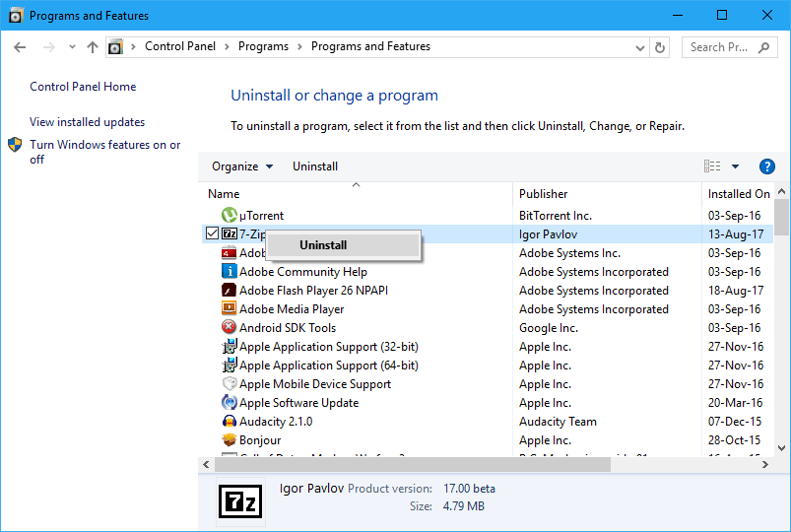The image size is (791, 532).
Task: Click the Apple Application Support (64-bit) icon
Action: (x=230, y=365)
